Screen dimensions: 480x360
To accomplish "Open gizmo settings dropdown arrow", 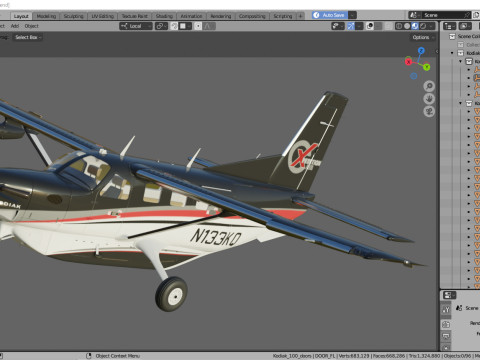I will (x=359, y=26).
